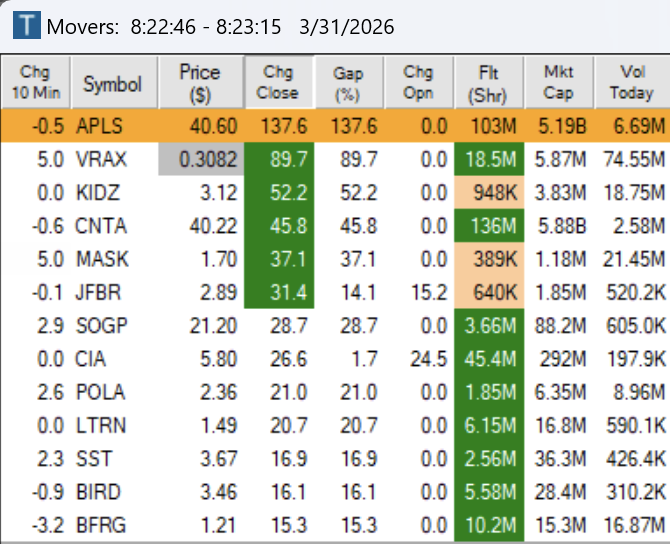Viewport: 670px width, 544px height.
Task: Select the BFRG symbol
Action: point(101,525)
